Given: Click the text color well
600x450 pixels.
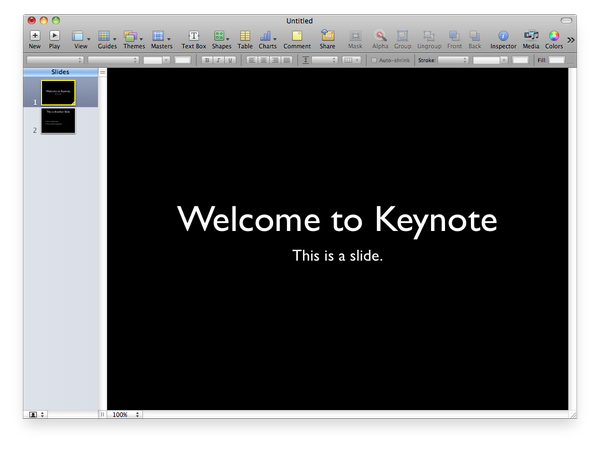Looking at the screenshot, I should coord(183,60).
